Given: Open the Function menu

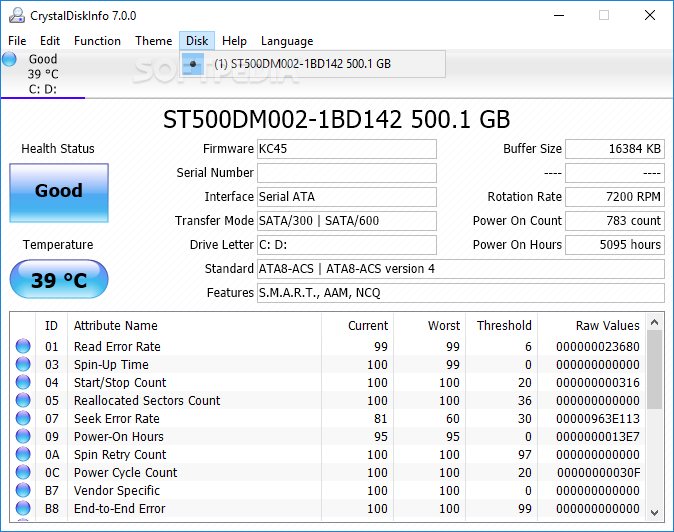Looking at the screenshot, I should click(x=97, y=41).
